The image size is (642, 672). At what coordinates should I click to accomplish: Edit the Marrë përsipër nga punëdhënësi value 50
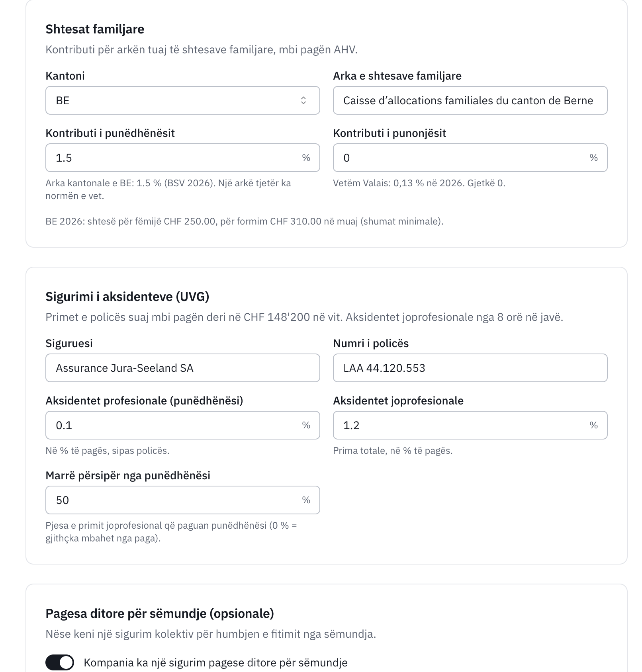pos(182,500)
